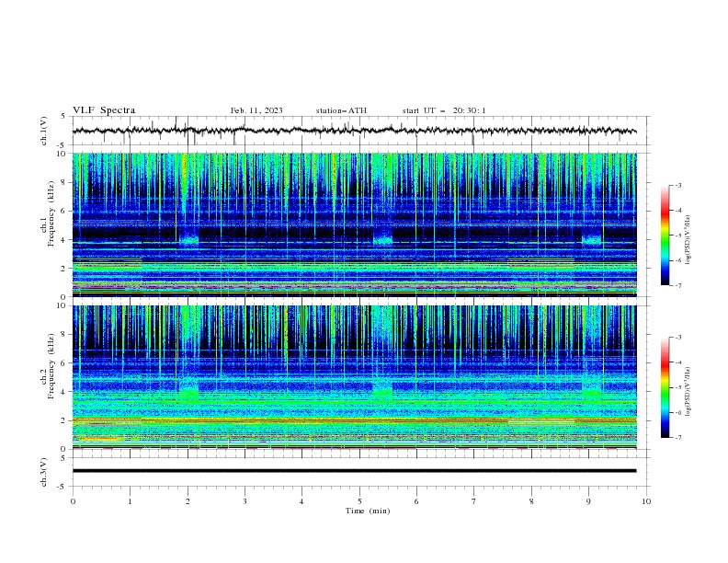Click the time axis tick label "9"
This screenshot has height=563, width=728.
point(588,501)
